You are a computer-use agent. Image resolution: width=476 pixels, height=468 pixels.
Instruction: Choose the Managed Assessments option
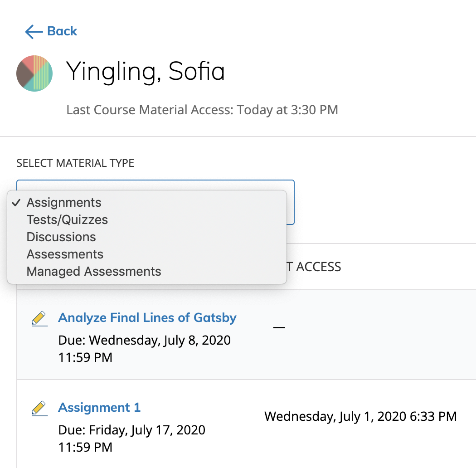click(94, 272)
